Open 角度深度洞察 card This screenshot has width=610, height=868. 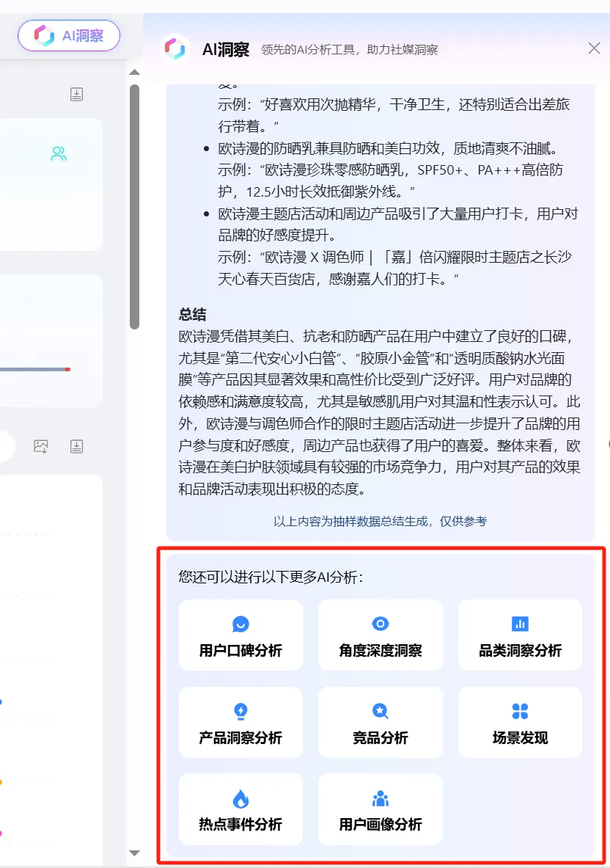[x=381, y=635]
